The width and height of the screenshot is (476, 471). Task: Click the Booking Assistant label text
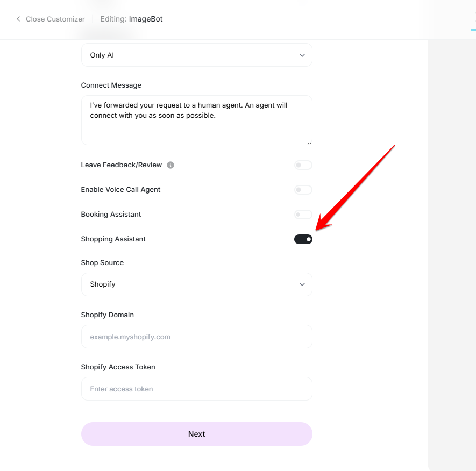tap(111, 215)
